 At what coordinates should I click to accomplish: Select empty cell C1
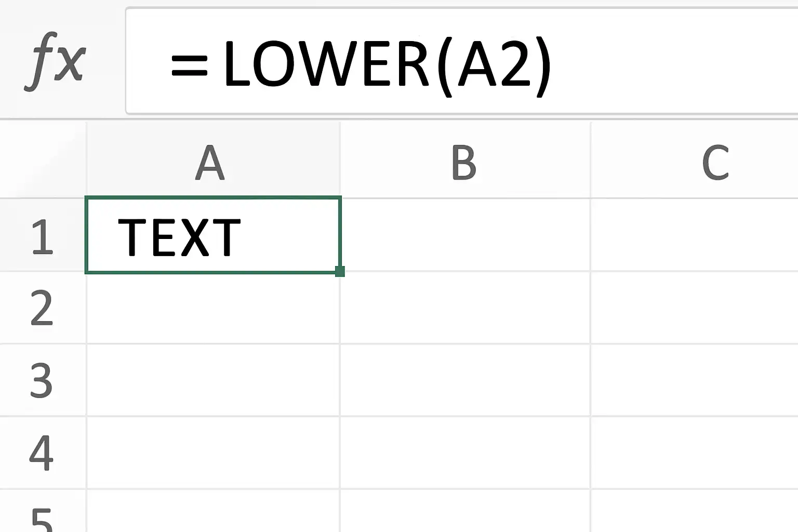[x=695, y=235]
